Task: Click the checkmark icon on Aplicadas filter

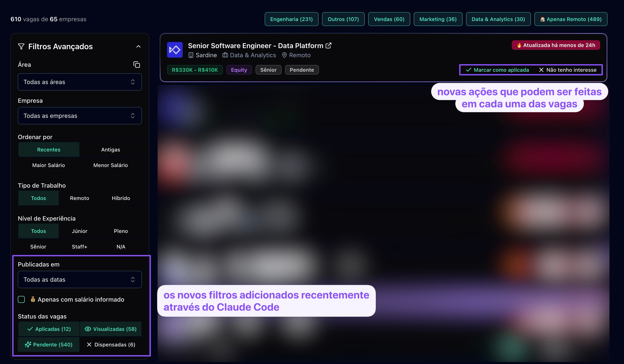Action: tap(30, 329)
